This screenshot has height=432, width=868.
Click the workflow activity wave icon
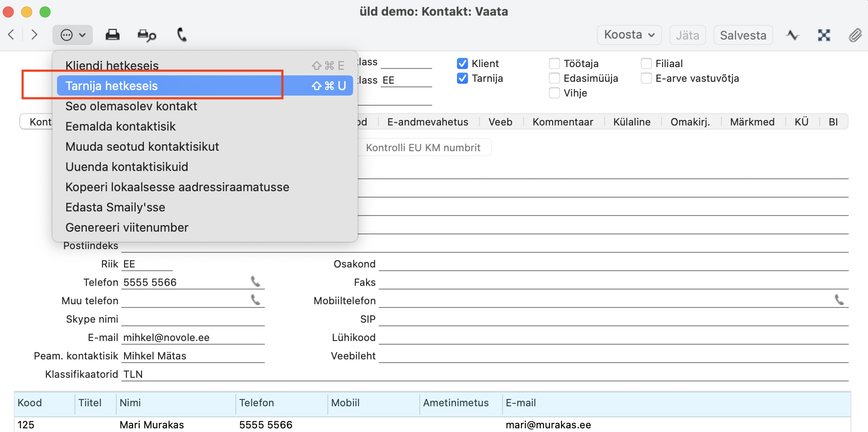point(793,35)
